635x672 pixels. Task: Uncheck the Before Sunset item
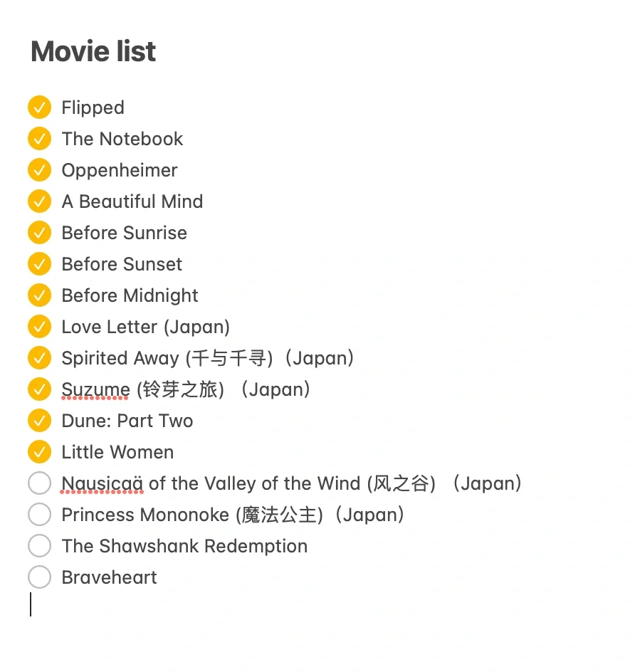click(x=39, y=263)
